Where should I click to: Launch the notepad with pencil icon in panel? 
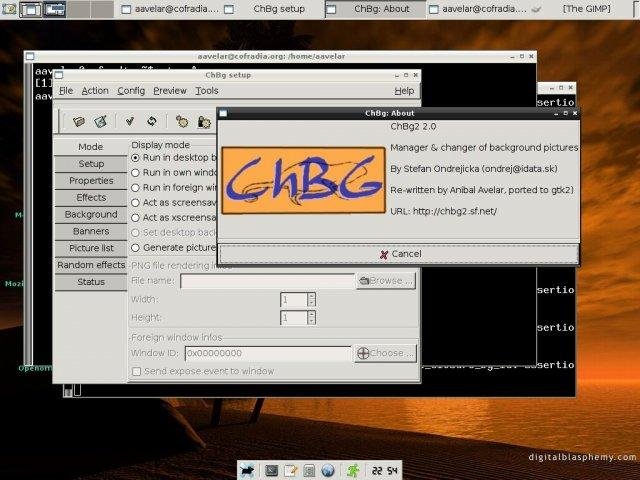[291, 471]
